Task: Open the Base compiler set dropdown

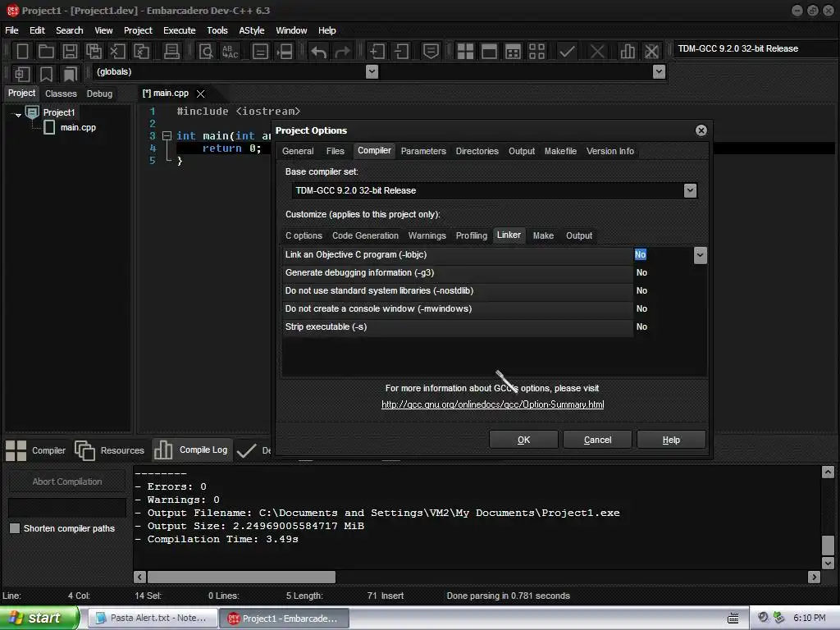Action: (690, 190)
